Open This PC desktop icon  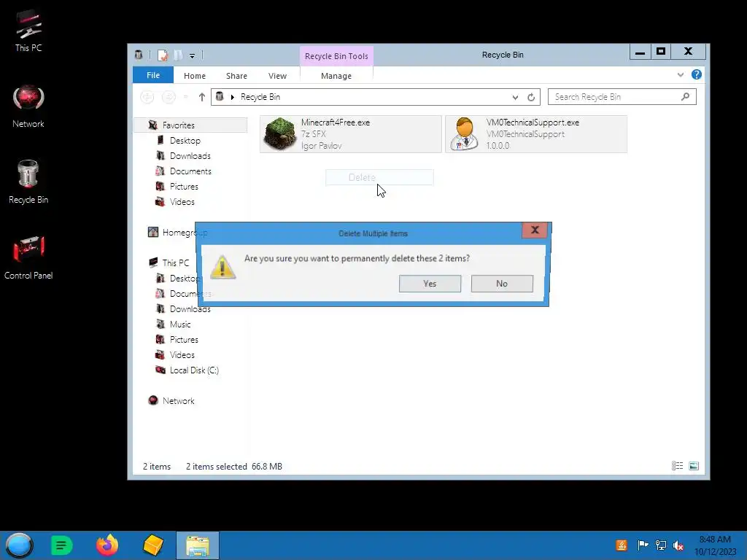(x=28, y=31)
